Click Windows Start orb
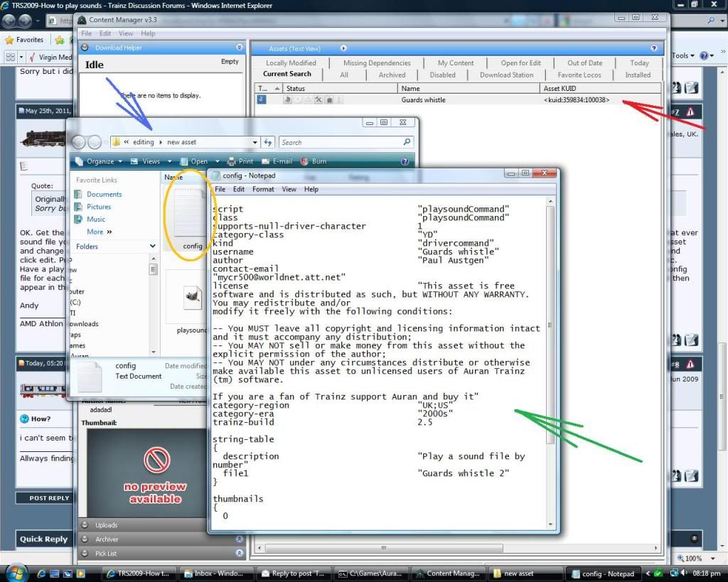Image resolution: width=728 pixels, height=582 pixels. (16, 573)
